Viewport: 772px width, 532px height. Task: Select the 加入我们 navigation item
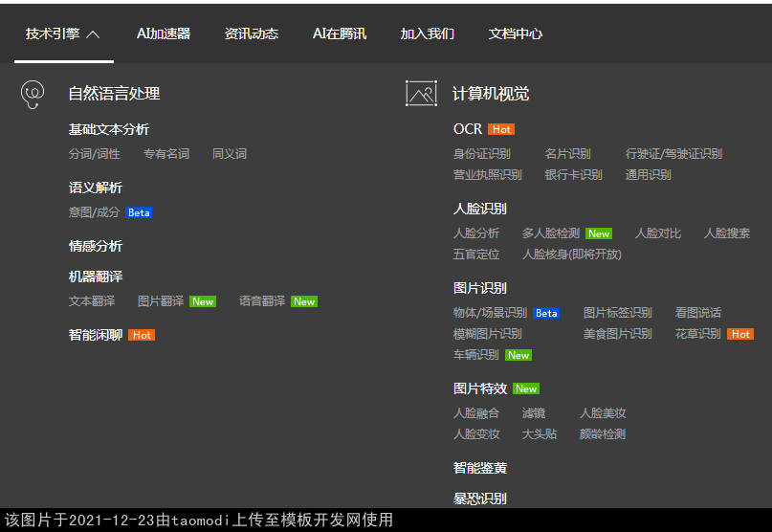[x=428, y=33]
